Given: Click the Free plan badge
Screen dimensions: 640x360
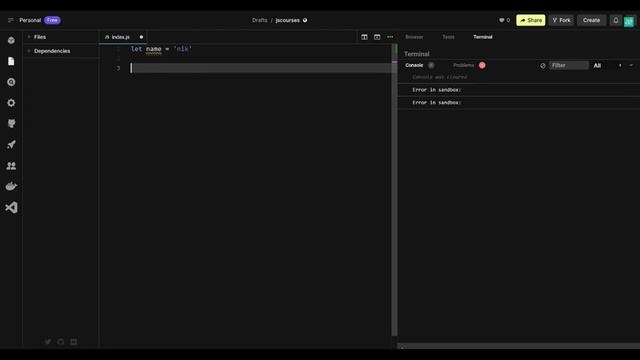Looking at the screenshot, I should tap(52, 20).
